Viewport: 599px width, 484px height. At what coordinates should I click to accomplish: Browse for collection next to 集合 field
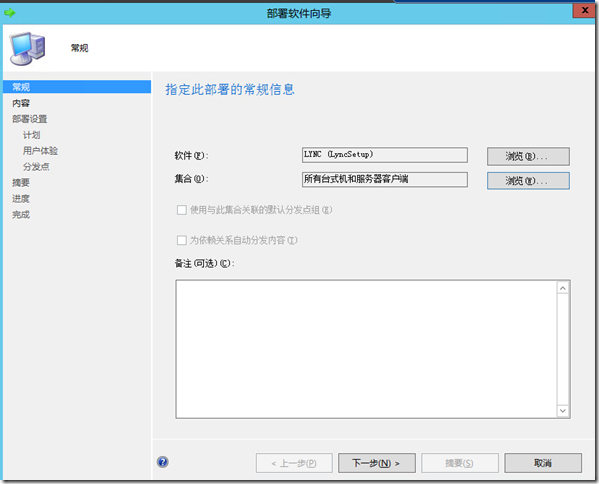tap(528, 181)
